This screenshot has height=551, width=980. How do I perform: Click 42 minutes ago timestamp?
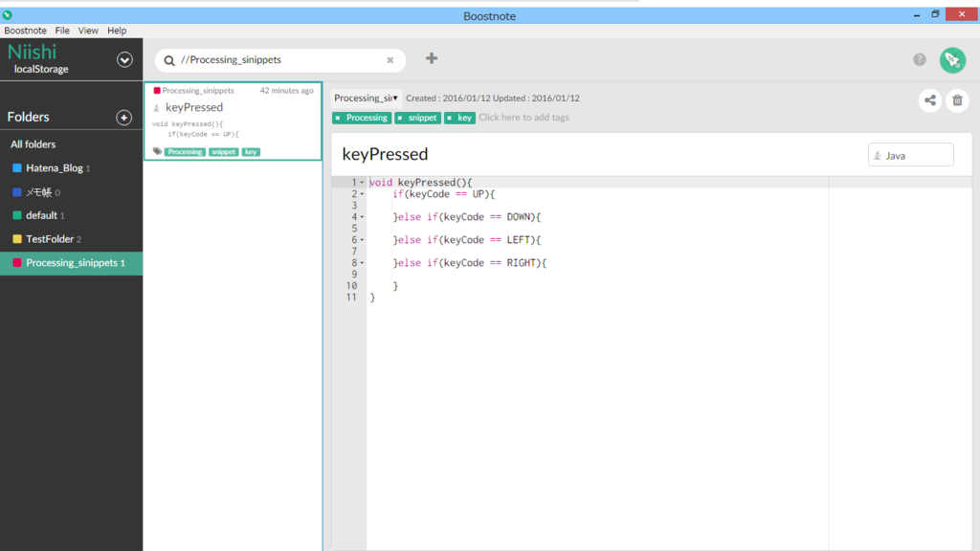[287, 91]
